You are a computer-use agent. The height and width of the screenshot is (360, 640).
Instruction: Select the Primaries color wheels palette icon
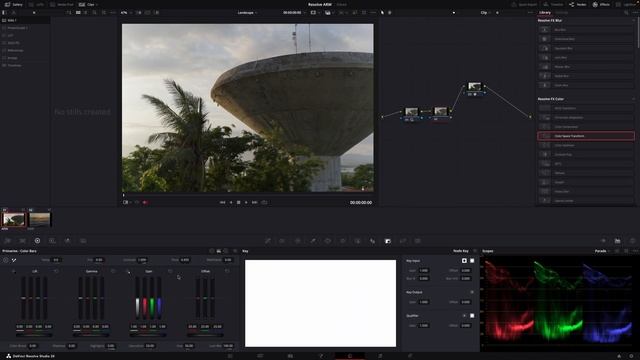(x=37, y=241)
